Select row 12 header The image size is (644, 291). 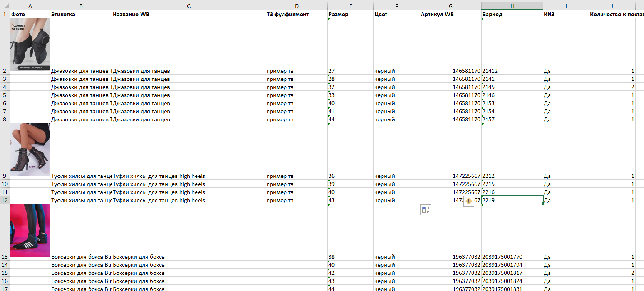tap(5, 200)
